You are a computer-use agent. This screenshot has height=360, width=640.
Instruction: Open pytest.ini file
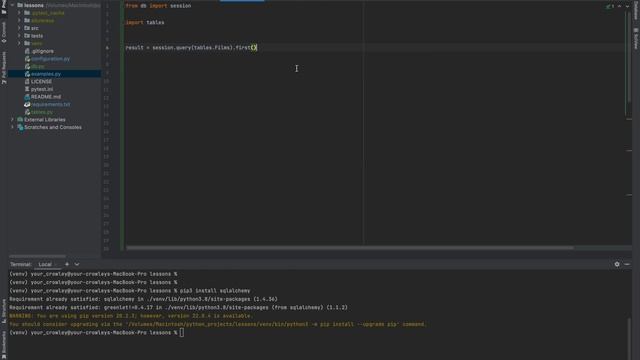[x=42, y=89]
